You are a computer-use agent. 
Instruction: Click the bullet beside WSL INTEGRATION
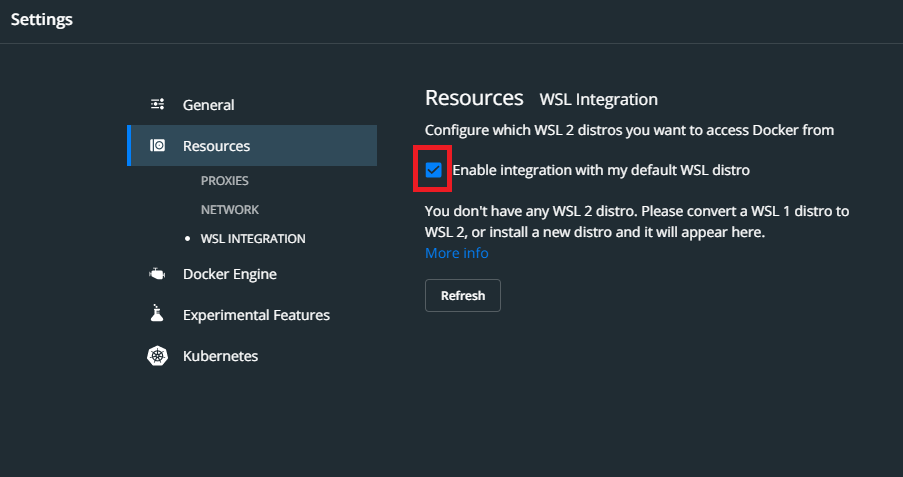coord(187,239)
